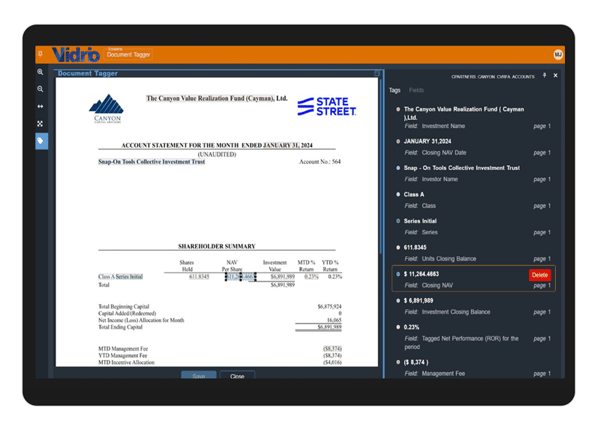
Task: Select the 611.8345 units tag entry
Action: pyautogui.click(x=474, y=253)
